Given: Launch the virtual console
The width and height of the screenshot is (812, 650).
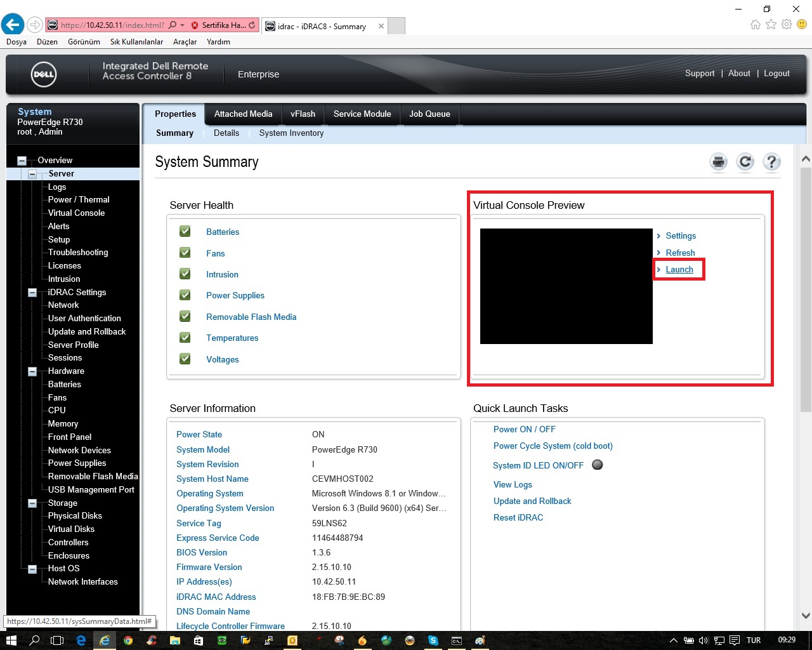Looking at the screenshot, I should coord(679,270).
